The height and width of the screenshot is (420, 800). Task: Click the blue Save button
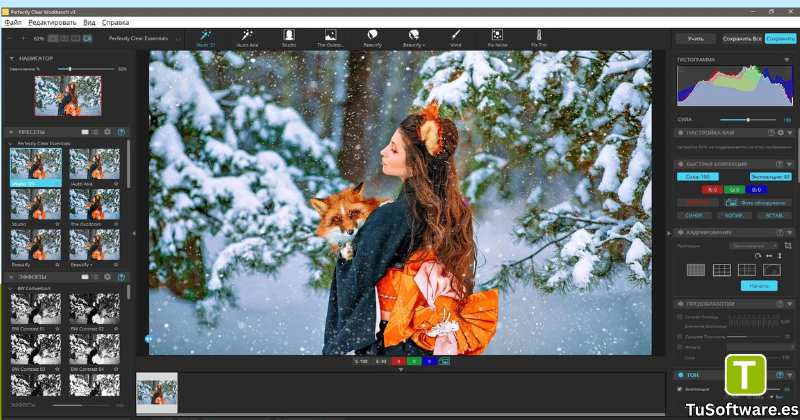[x=780, y=39]
